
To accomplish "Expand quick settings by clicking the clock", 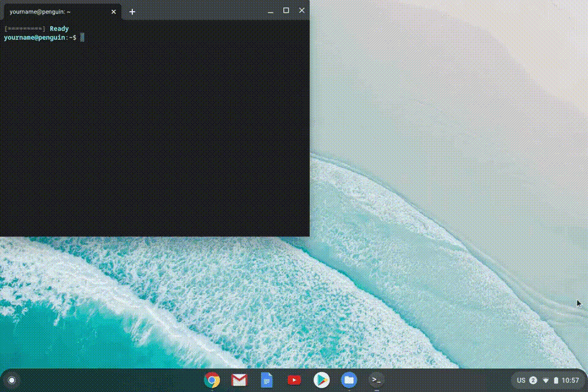I will point(571,380).
